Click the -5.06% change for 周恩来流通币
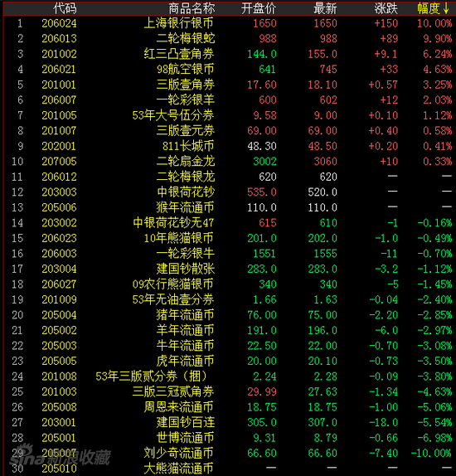Screen dimensions: 456x476 point(434,407)
